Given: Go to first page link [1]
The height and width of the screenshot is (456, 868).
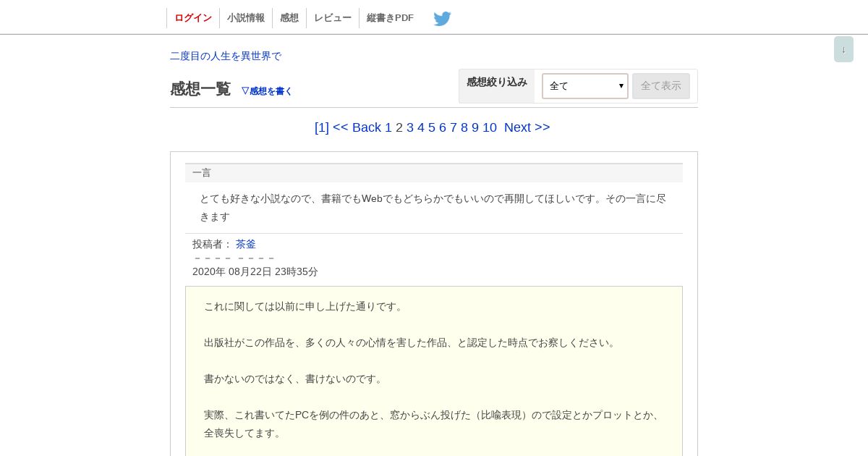Looking at the screenshot, I should [322, 127].
